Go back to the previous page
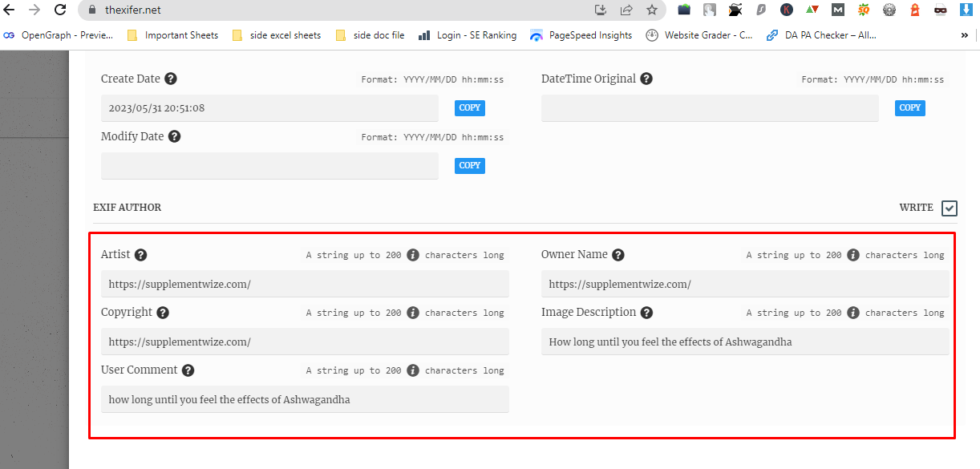 point(10,10)
